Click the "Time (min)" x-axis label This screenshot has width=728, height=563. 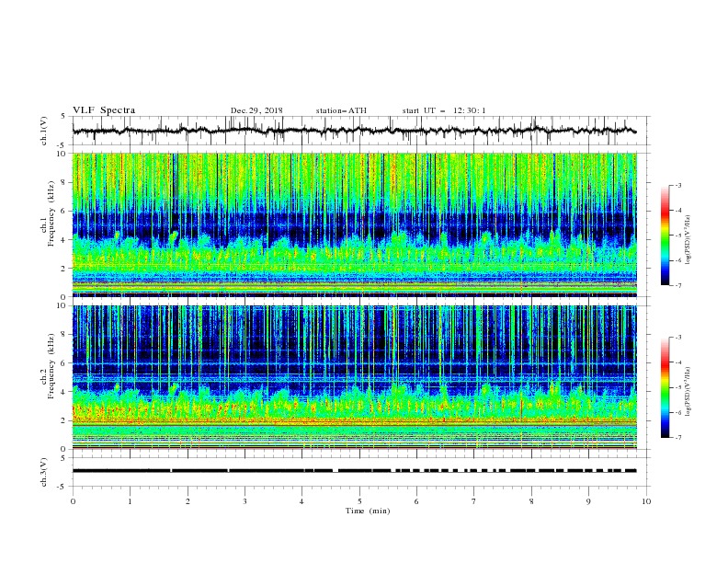point(368,511)
